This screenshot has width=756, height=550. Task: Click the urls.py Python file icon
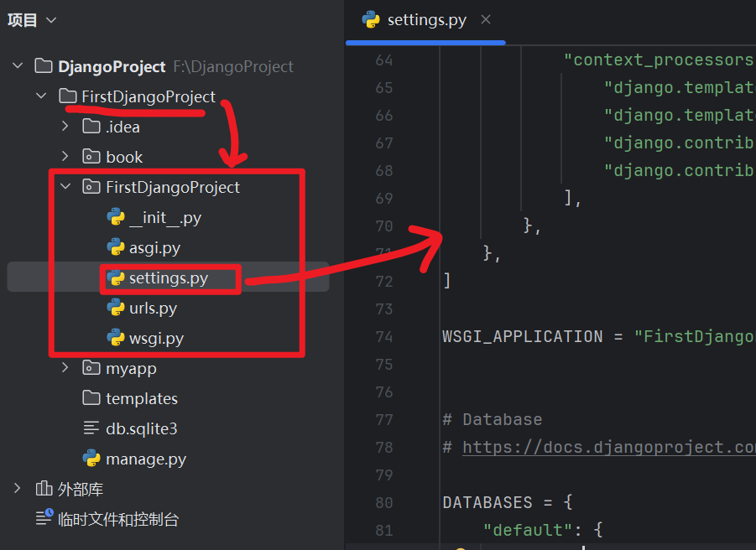click(116, 307)
